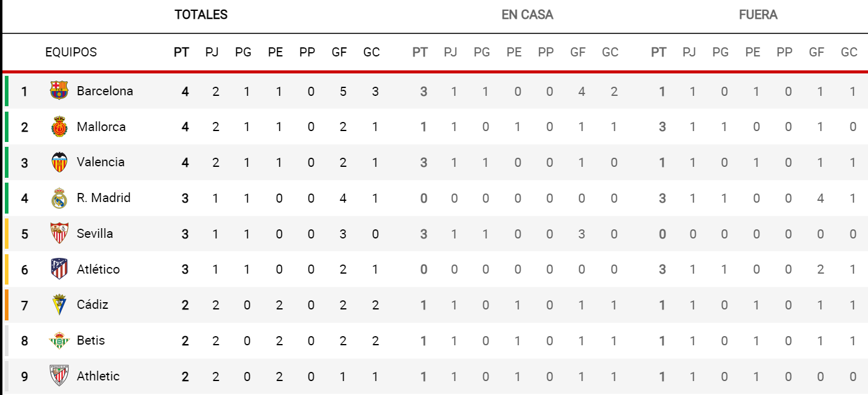Click the Sevilla club crest
Image resolution: width=868 pixels, height=395 pixels.
pos(59,234)
